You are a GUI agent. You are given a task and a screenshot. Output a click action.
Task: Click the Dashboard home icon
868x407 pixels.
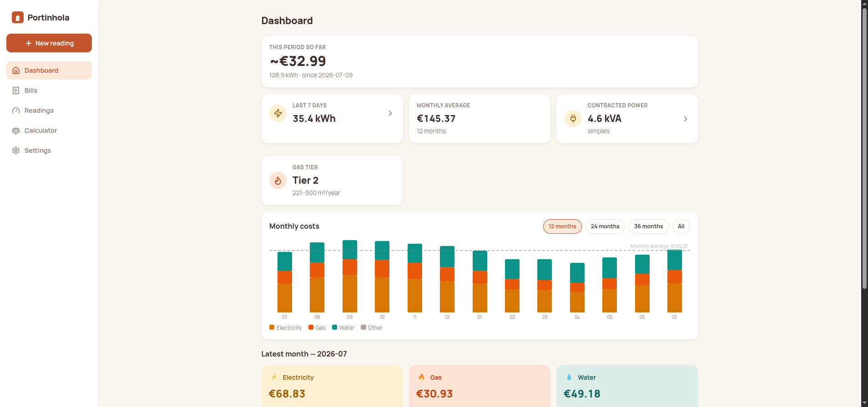[x=16, y=70]
